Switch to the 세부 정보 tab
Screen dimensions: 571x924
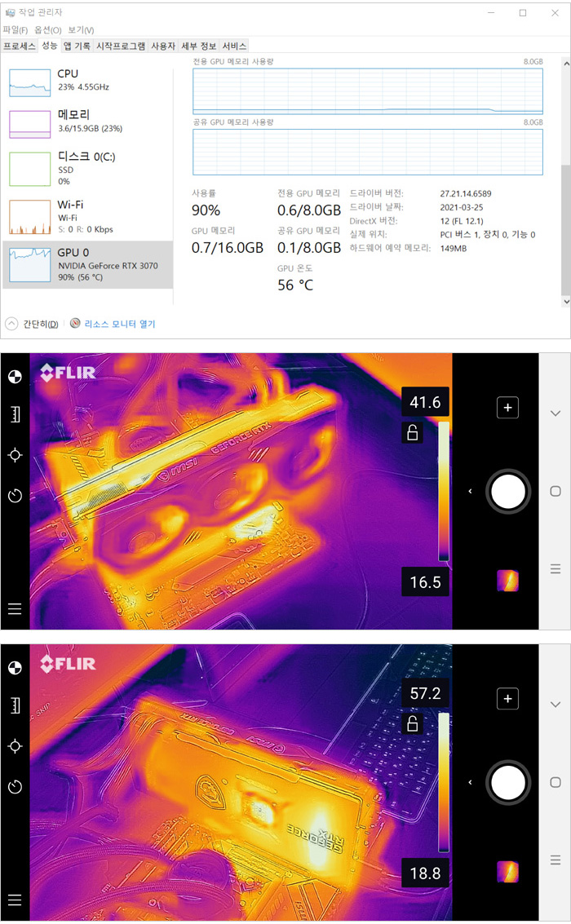click(x=199, y=46)
